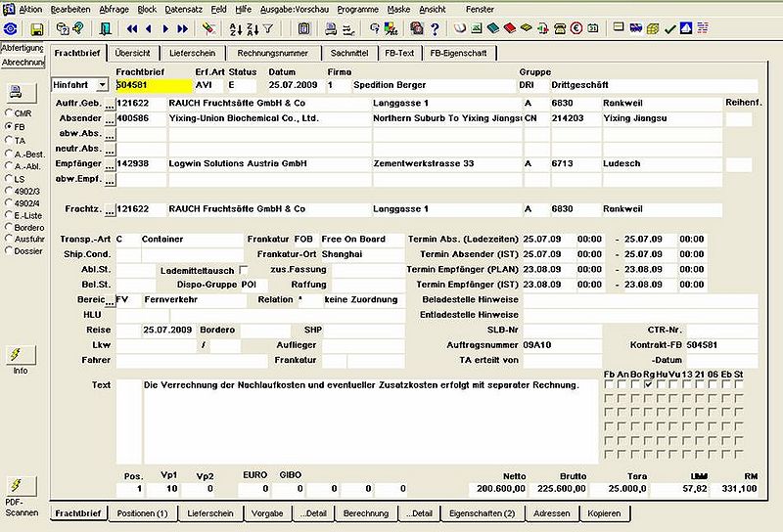Open lookup button next to abw.Abs.
Image resolution: width=783 pixels, height=532 pixels.
point(110,135)
